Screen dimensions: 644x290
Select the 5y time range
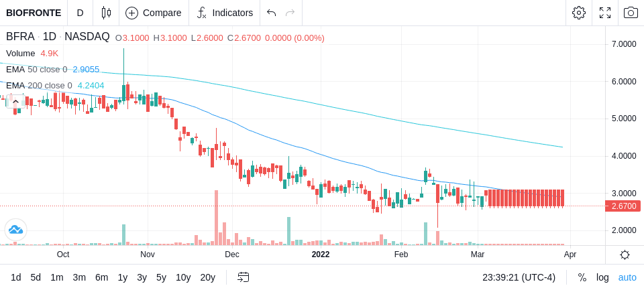point(161,278)
